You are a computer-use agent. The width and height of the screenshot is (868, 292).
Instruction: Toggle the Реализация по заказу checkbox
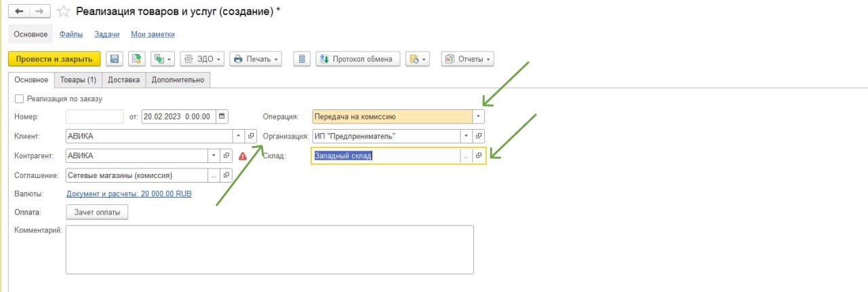[x=19, y=98]
